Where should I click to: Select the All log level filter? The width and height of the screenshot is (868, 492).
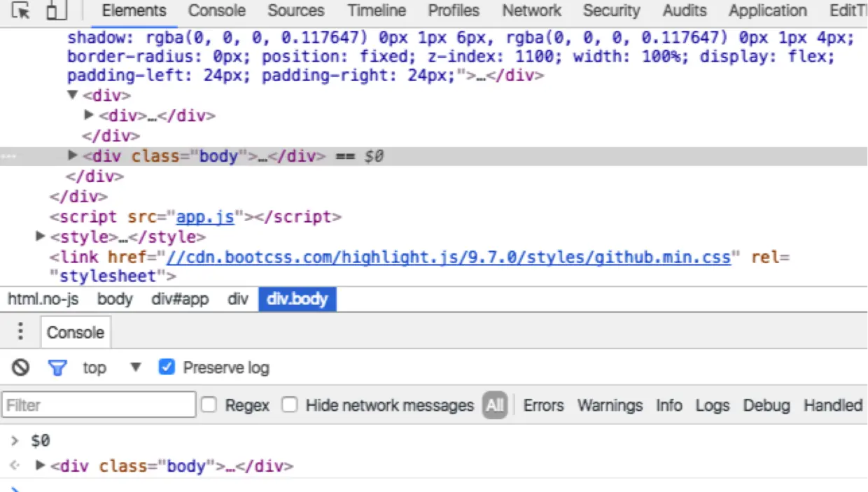tap(494, 405)
